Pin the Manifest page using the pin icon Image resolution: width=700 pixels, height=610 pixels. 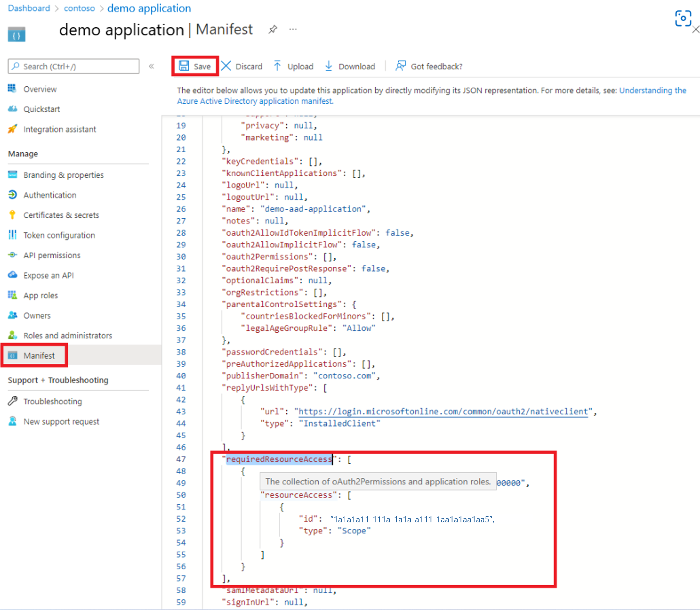click(x=273, y=29)
